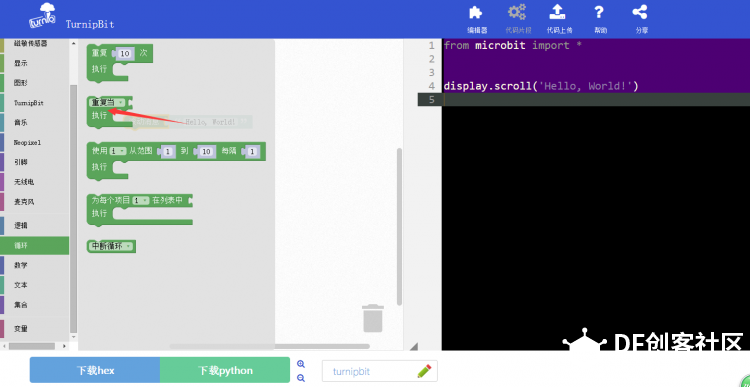Click the workspace horizontal scrollbar
Image resolution: width=750 pixels, height=387 pixels.
[269, 346]
